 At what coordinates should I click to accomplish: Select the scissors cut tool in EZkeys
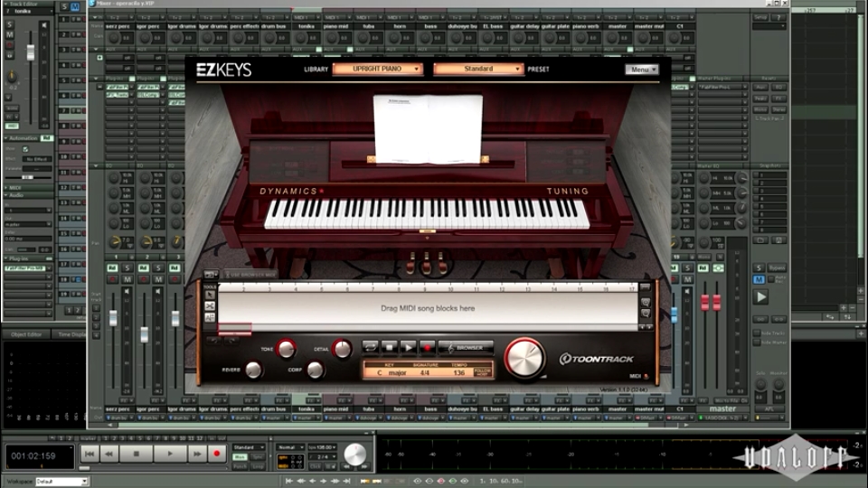(x=210, y=306)
